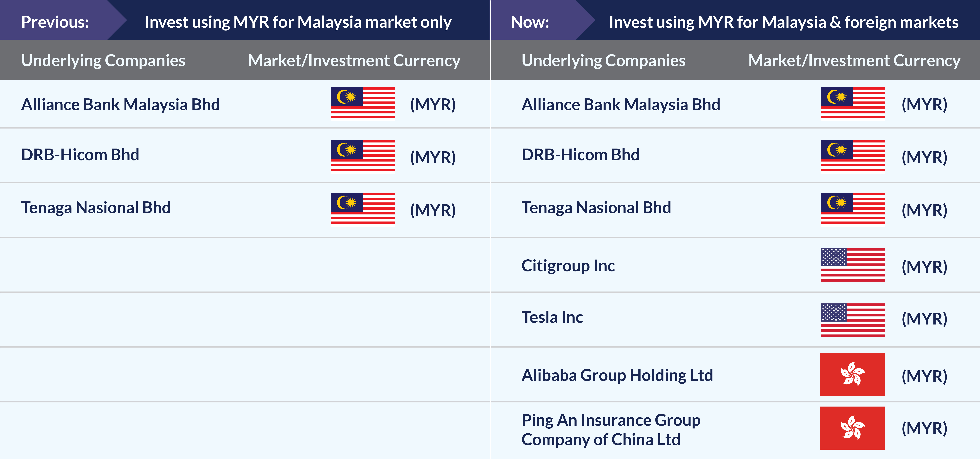Click the Malaysia flag beside Alliance Bank under Previous
This screenshot has height=459, width=980.
(363, 103)
